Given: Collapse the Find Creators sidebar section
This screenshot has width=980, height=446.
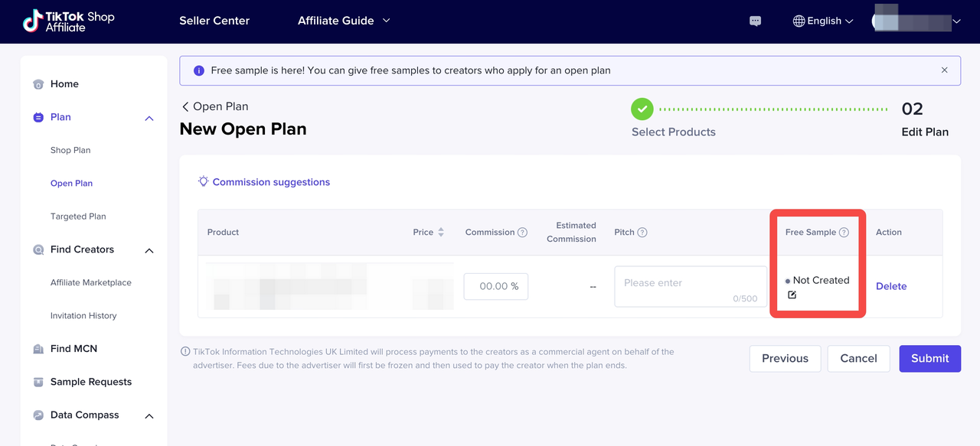Looking at the screenshot, I should 149,250.
